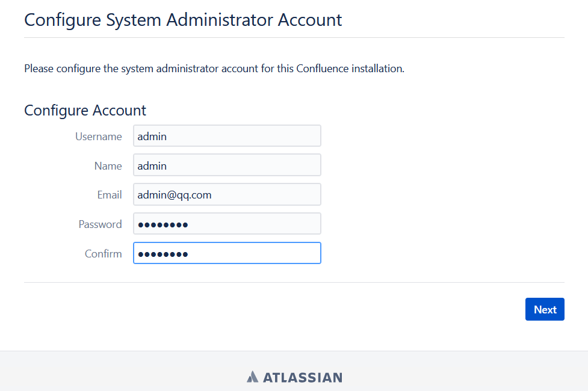
Task: Focus the Confirm password field
Action: click(227, 253)
